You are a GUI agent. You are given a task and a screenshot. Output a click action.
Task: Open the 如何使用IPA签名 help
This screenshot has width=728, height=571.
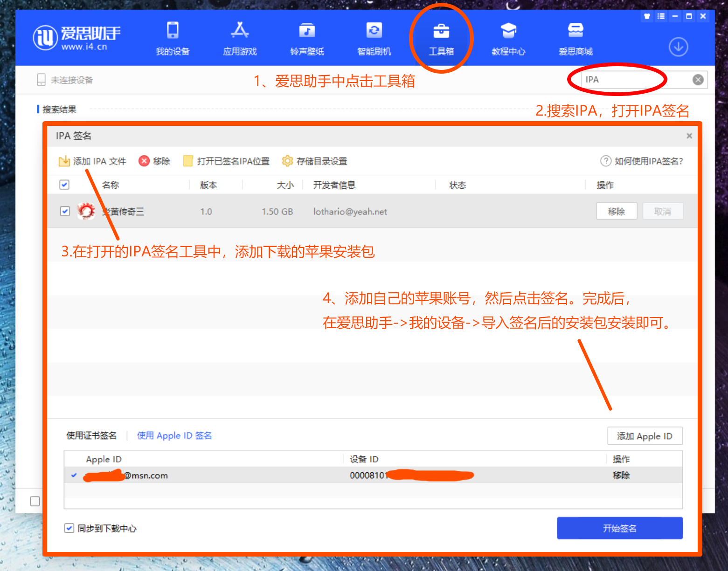pyautogui.click(x=642, y=161)
